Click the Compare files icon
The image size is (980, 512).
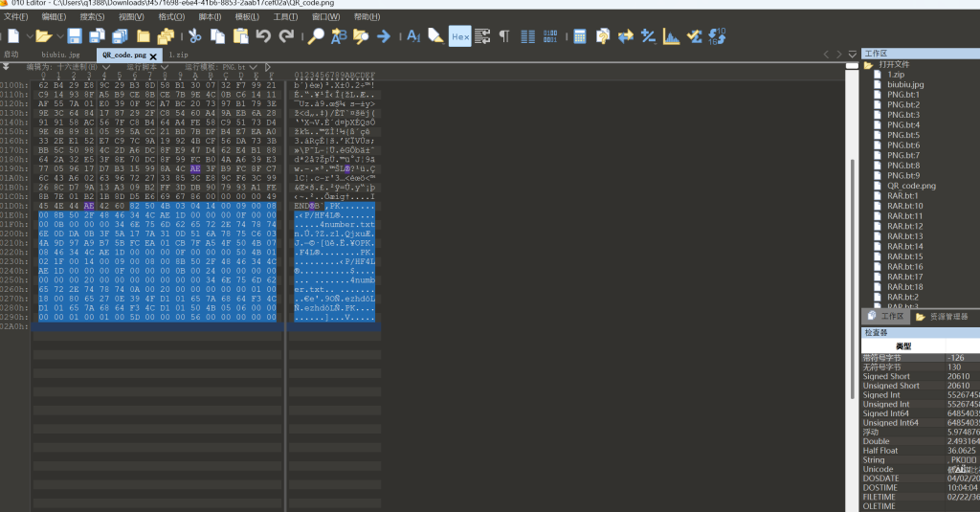click(x=625, y=36)
